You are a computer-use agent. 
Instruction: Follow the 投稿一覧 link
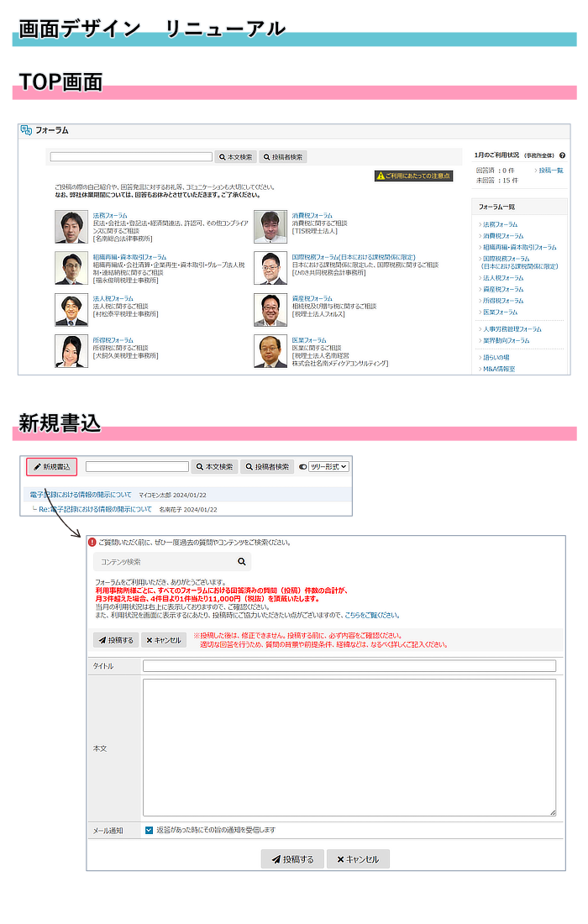[549, 171]
